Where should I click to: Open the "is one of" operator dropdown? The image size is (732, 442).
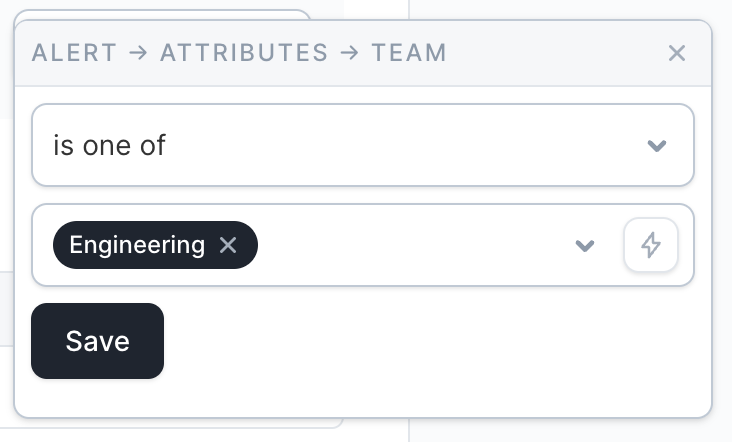pos(362,145)
